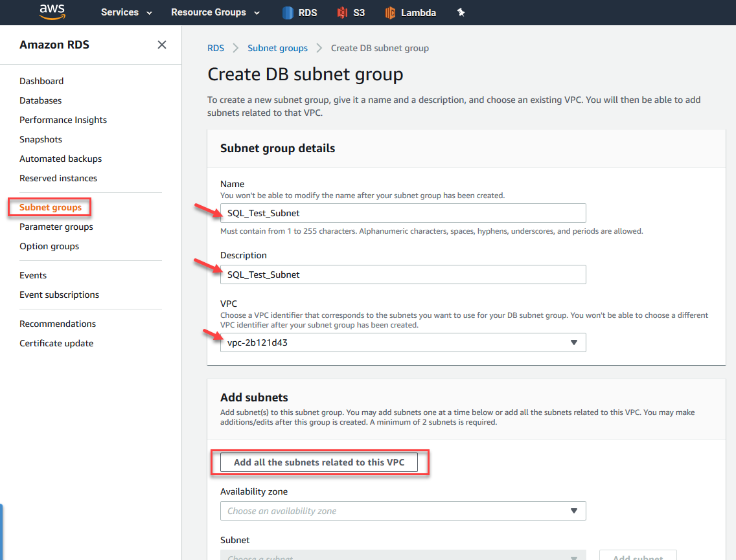Click Add all the subnets related to this VPC
The width and height of the screenshot is (736, 560).
[x=319, y=462]
